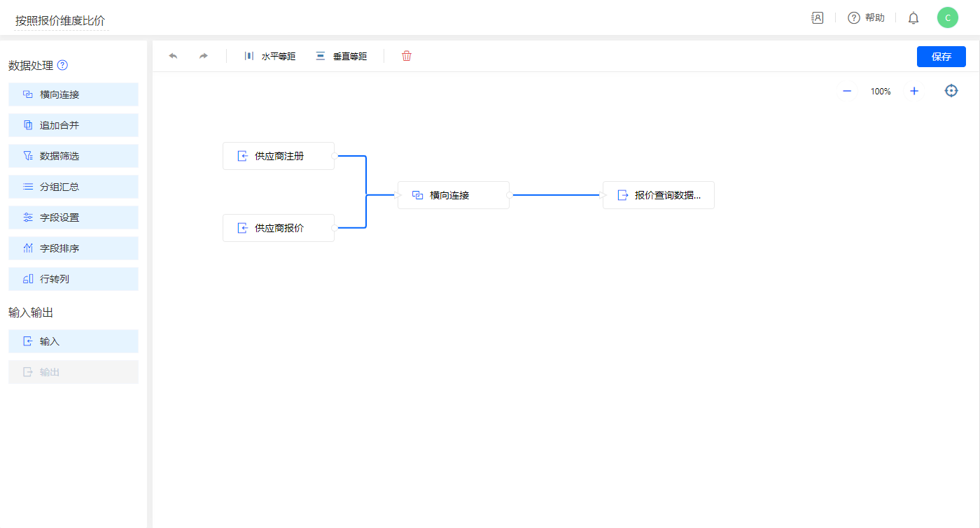Click 垂直等距 alignment tool

[342, 56]
